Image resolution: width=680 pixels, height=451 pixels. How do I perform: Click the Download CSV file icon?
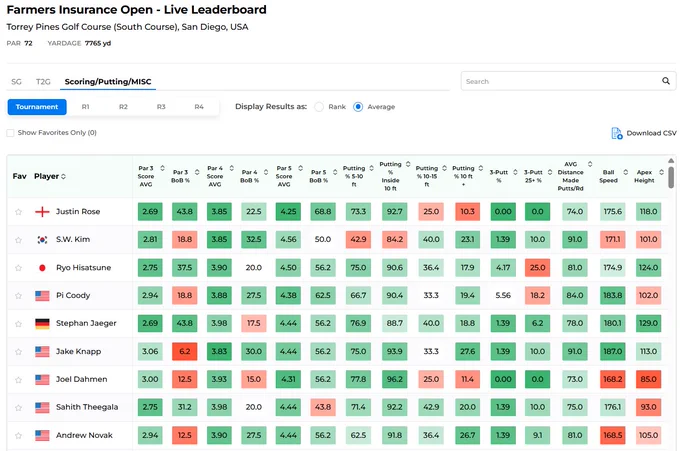pos(616,133)
